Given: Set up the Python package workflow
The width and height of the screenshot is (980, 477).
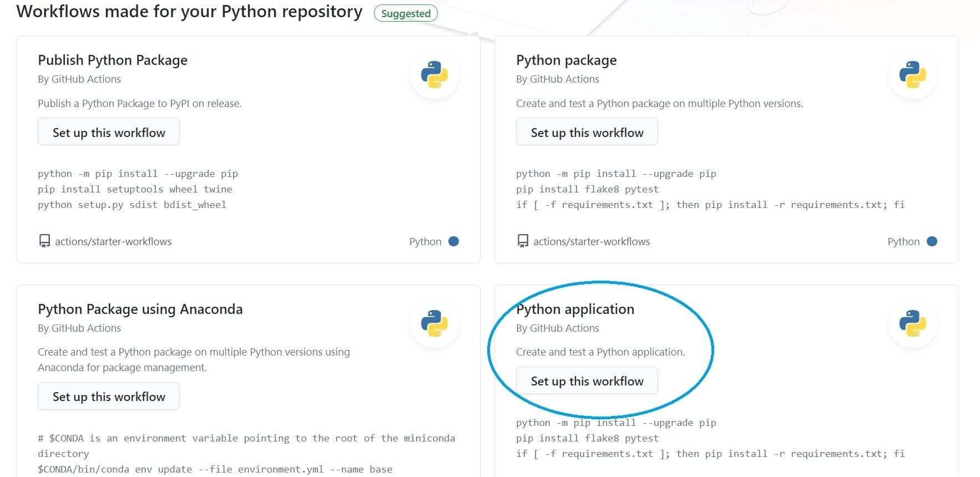Looking at the screenshot, I should [587, 132].
